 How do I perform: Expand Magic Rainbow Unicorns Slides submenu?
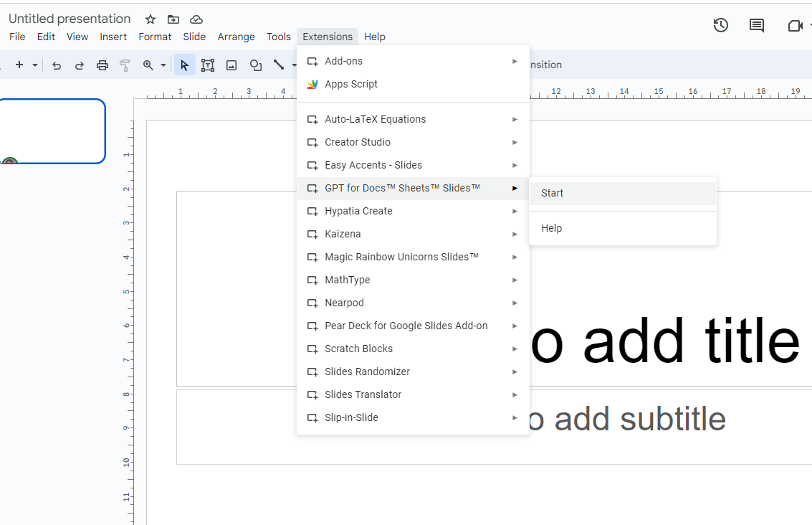[x=413, y=257]
